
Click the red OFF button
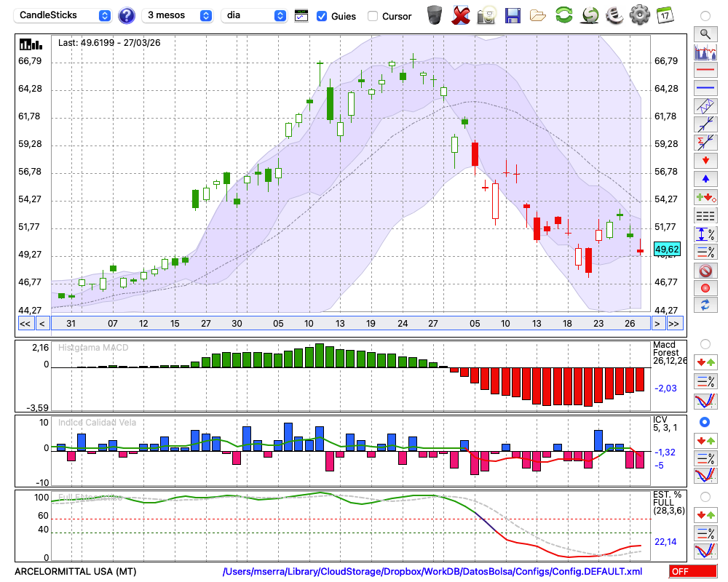tap(690, 572)
